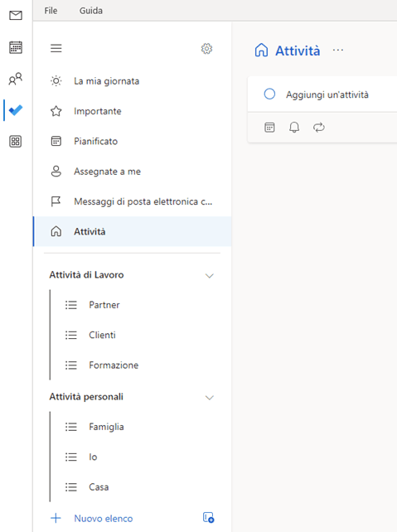Set a reminder with the bell icon

(294, 128)
